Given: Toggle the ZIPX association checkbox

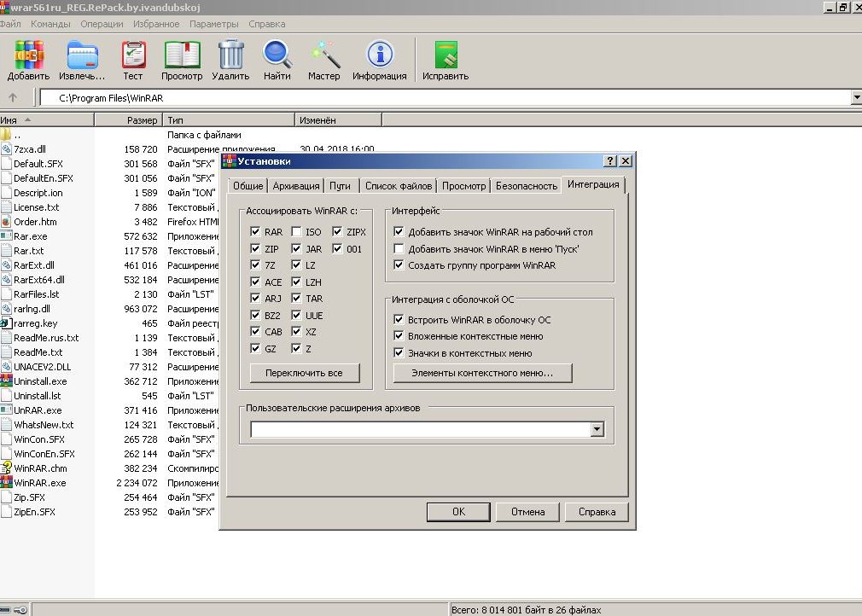Looking at the screenshot, I should point(337,231).
